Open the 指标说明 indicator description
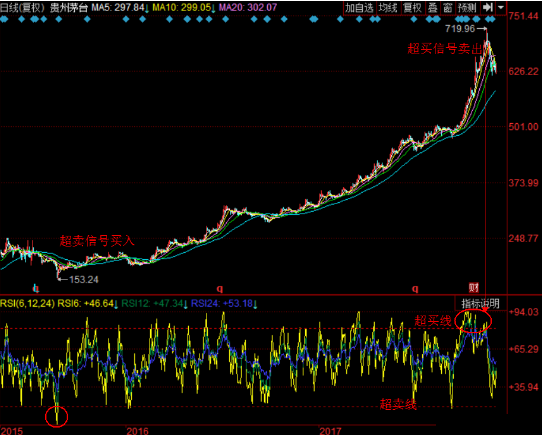This screenshot has height=435, width=542. (x=480, y=304)
